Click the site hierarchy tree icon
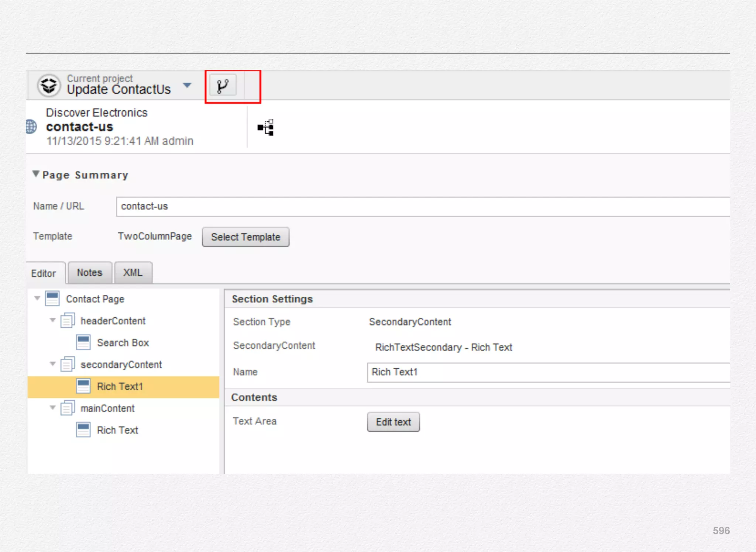 266,128
